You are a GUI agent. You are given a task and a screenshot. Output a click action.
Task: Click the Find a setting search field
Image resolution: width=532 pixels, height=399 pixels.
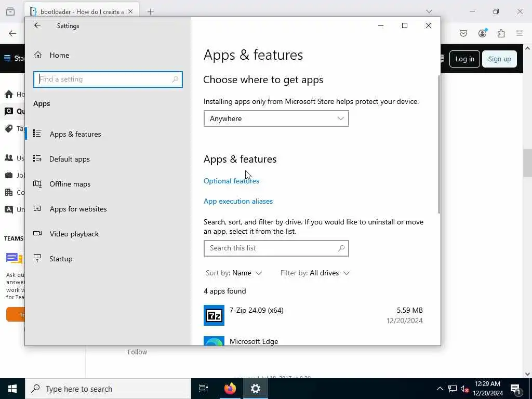click(108, 79)
